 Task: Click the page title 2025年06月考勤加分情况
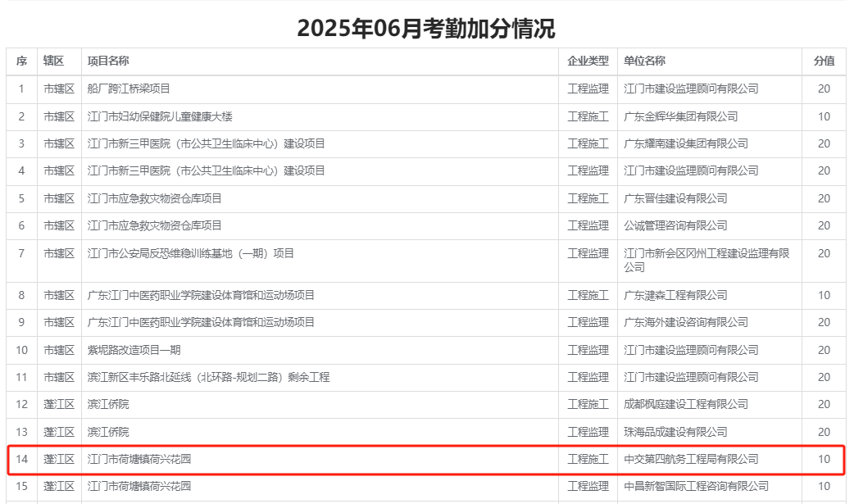coord(426,29)
